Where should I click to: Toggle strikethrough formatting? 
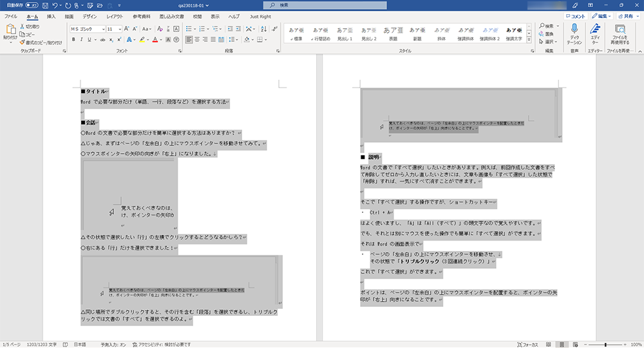coord(102,39)
